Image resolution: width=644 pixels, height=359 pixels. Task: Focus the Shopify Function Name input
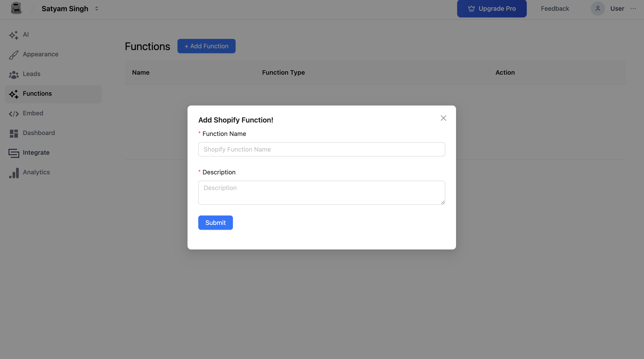(x=322, y=149)
